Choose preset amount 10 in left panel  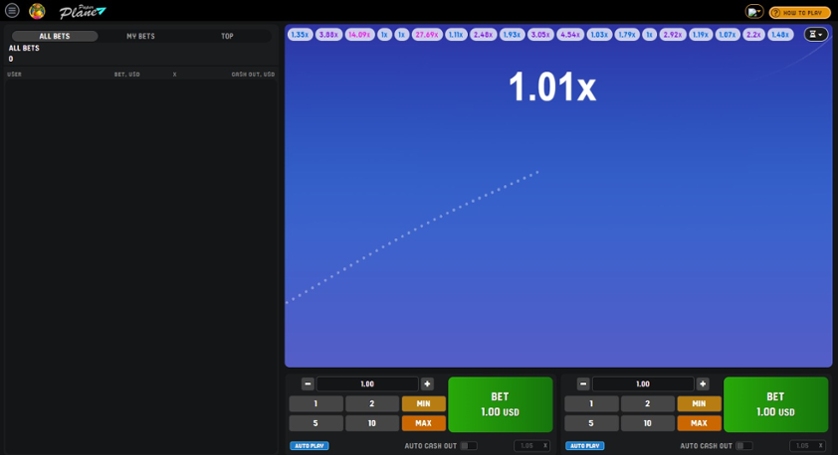pyautogui.click(x=372, y=423)
